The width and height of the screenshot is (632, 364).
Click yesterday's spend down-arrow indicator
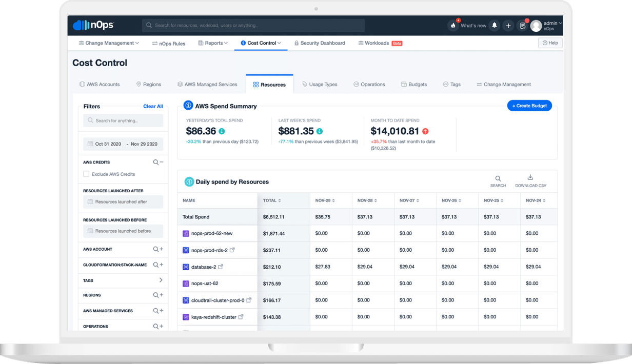click(x=222, y=131)
